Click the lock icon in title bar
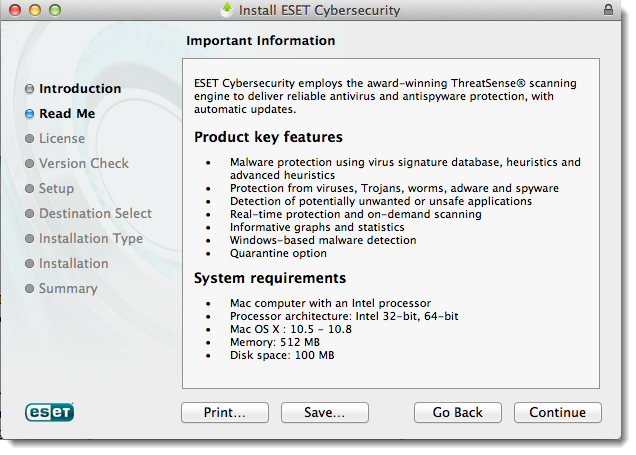 610,11
